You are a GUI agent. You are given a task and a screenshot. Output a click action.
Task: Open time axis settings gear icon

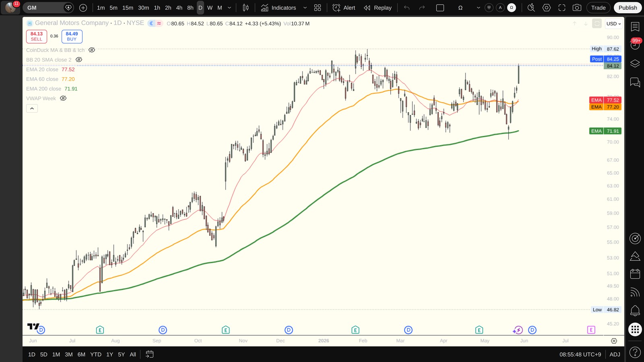click(x=614, y=341)
